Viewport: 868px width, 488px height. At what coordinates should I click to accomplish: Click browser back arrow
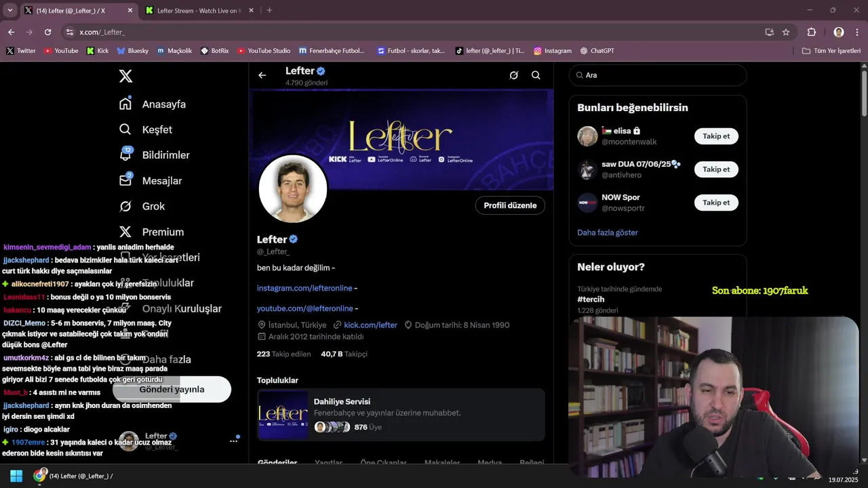[11, 32]
